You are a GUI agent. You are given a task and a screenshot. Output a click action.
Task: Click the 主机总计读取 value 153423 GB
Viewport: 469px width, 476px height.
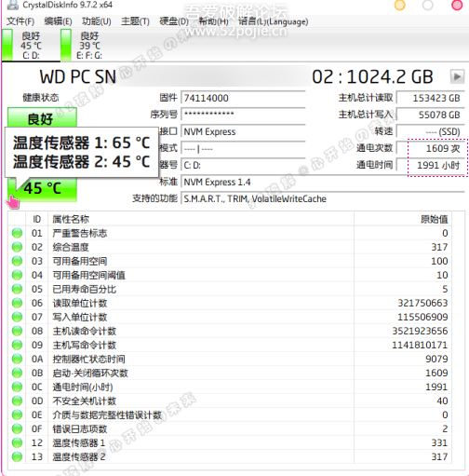[431, 98]
